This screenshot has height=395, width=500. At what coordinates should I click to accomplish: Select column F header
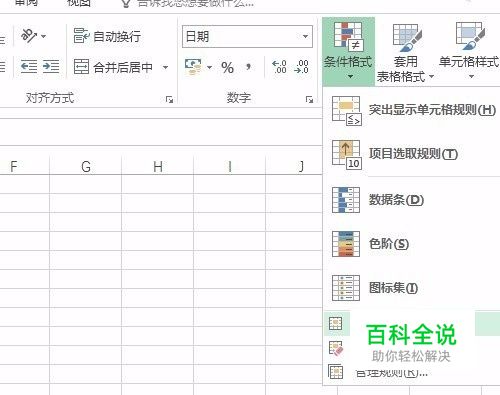click(13, 166)
